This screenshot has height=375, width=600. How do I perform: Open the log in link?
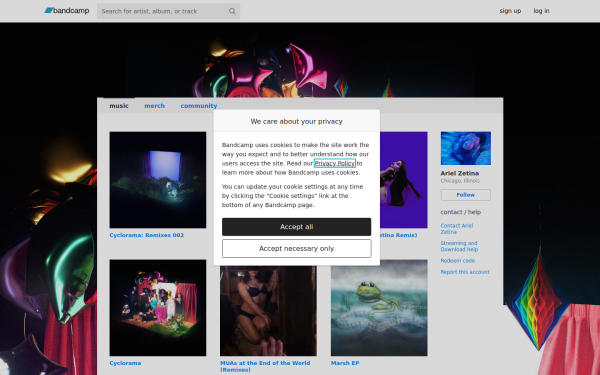(x=541, y=11)
